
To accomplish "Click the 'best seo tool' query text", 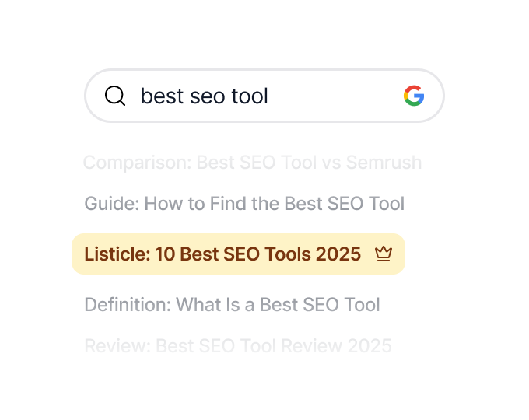I will [x=204, y=96].
